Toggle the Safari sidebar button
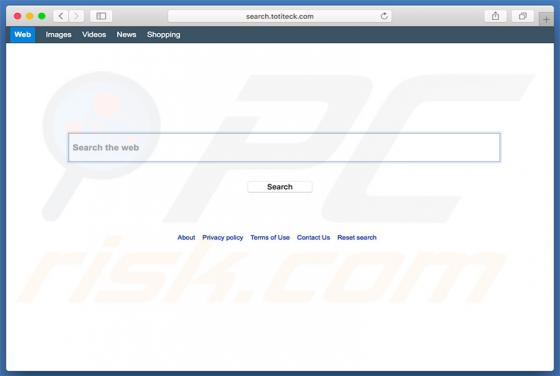Image resolution: width=560 pixels, height=376 pixels. 101,16
